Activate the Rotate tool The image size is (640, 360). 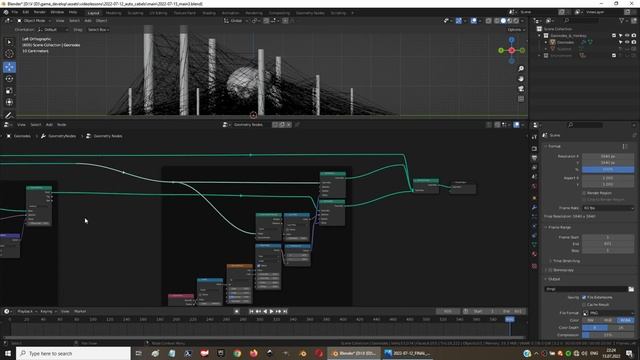click(x=9, y=79)
